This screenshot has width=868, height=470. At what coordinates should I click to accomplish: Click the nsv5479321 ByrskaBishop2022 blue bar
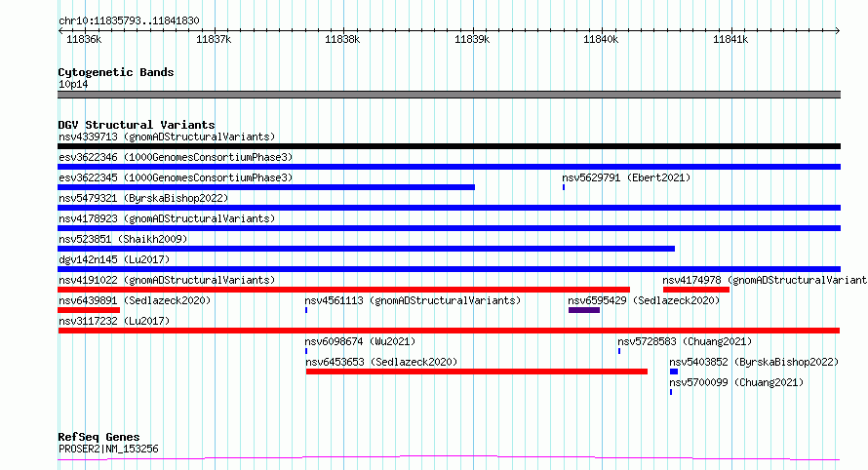pos(449,208)
